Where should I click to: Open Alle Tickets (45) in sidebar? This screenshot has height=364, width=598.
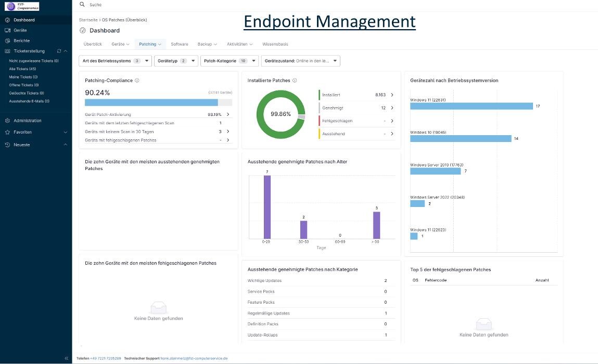point(22,69)
